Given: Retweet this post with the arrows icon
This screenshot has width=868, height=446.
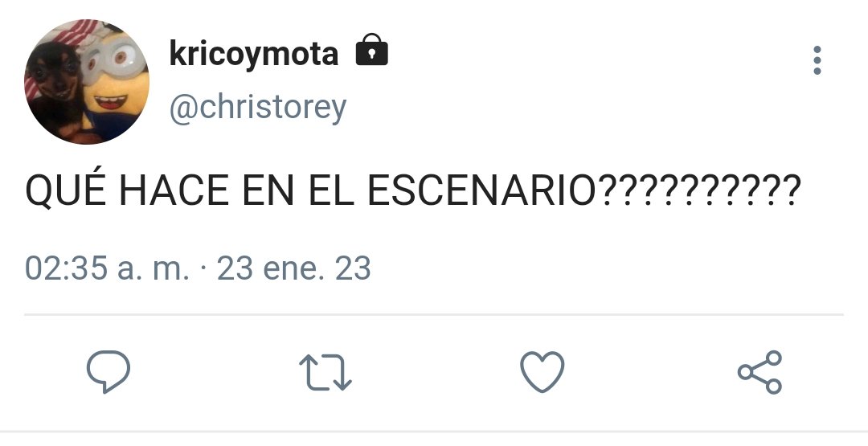Looking at the screenshot, I should click(x=325, y=372).
